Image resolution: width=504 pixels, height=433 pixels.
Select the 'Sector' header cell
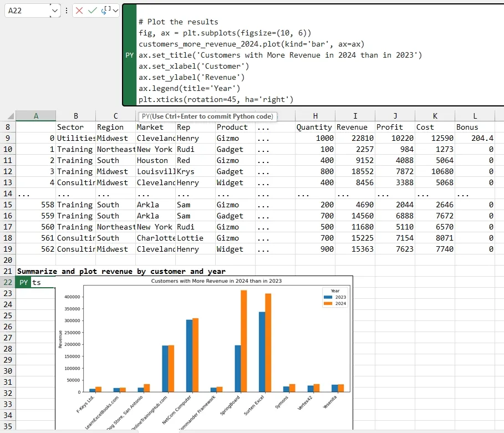[75, 127]
